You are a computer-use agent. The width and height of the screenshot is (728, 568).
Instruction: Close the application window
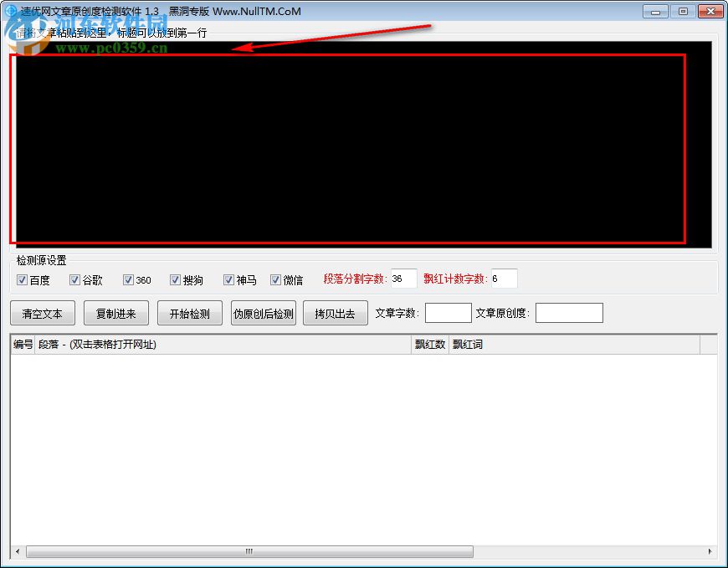(710, 11)
